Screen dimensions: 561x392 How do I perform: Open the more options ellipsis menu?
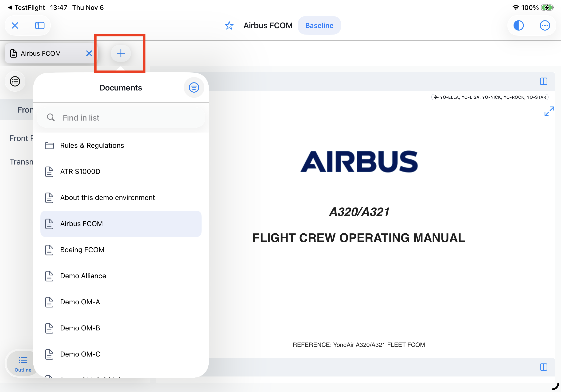(x=545, y=25)
